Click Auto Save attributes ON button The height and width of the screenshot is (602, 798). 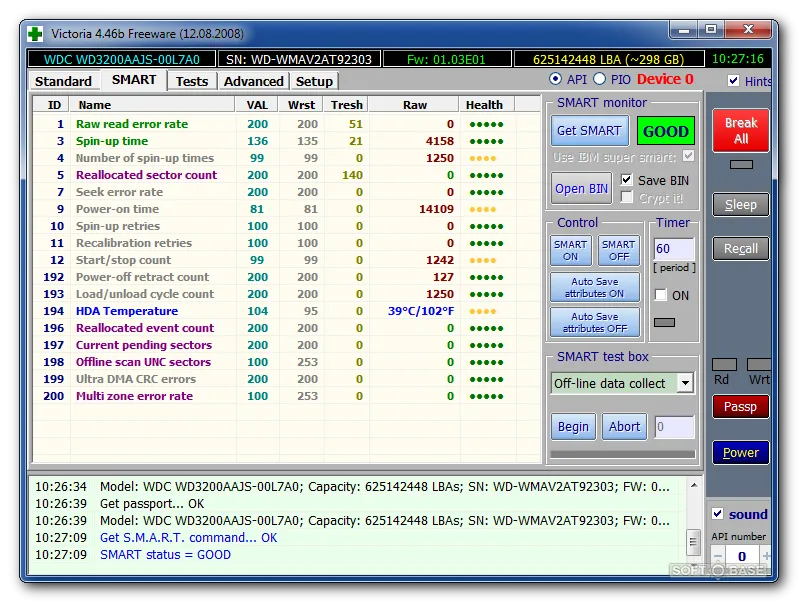pos(594,288)
